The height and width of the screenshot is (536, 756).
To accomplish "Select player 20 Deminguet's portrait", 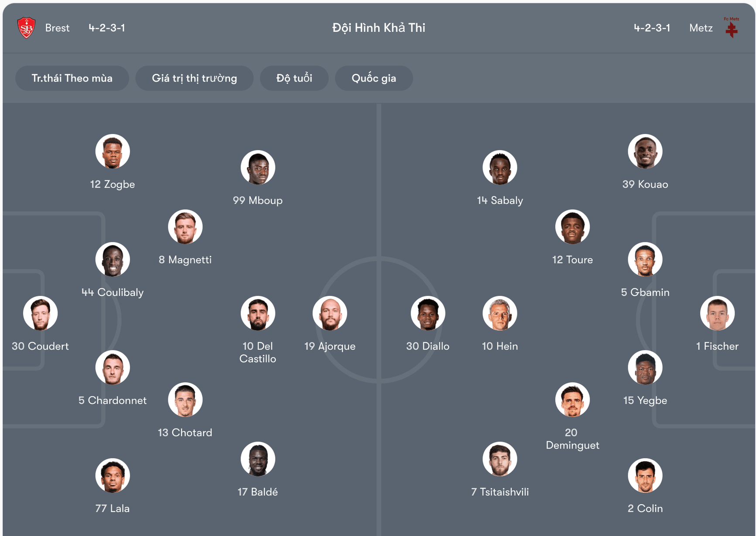I will [572, 399].
